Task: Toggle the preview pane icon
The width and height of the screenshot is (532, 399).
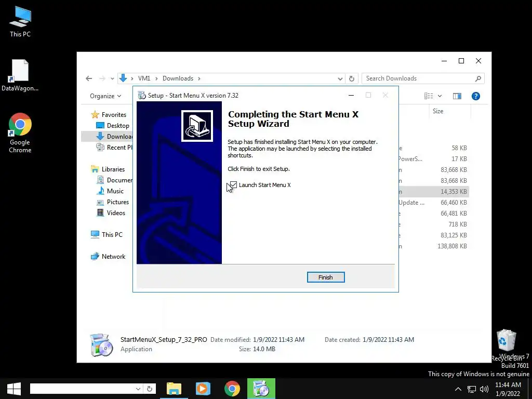Action: coord(457,96)
